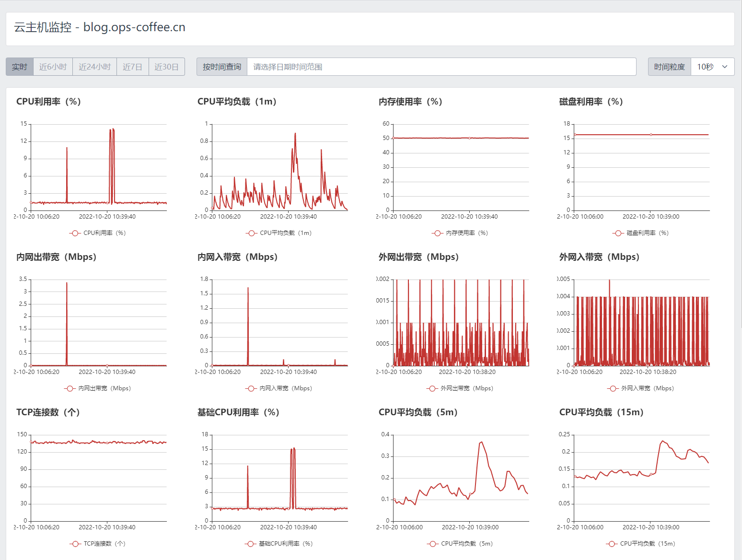Click the 基础CPU利用率 legend marker icon
This screenshot has width=742, height=560.
[x=250, y=544]
